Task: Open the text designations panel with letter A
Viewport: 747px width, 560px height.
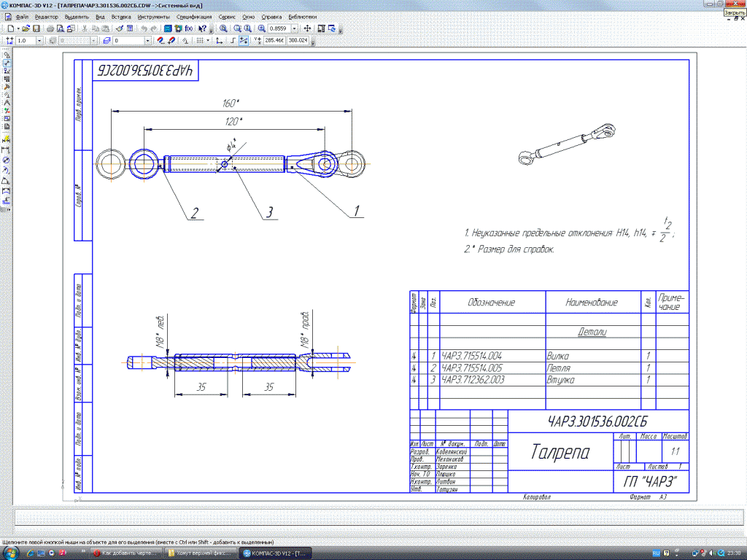Action: coord(7,102)
